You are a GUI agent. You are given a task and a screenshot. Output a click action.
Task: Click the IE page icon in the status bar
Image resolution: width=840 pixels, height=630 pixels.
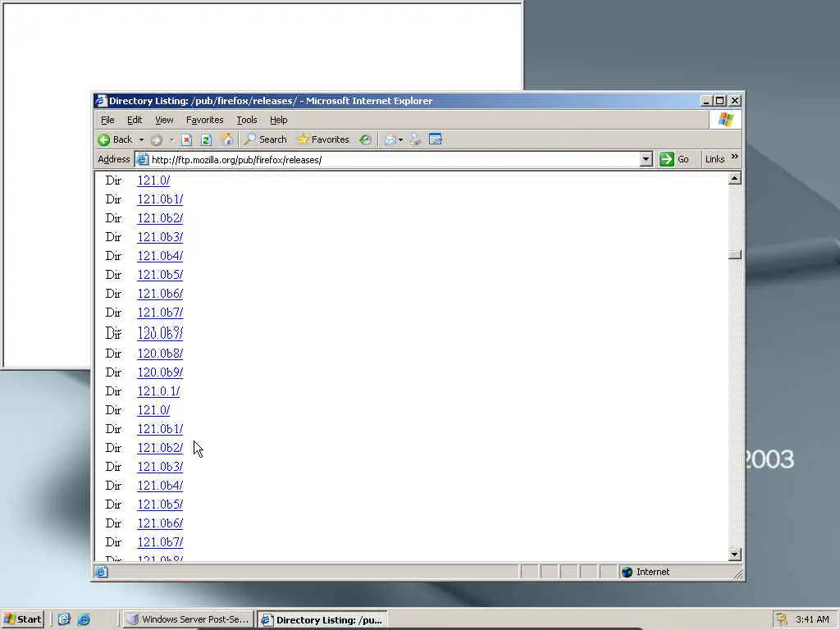[101, 572]
